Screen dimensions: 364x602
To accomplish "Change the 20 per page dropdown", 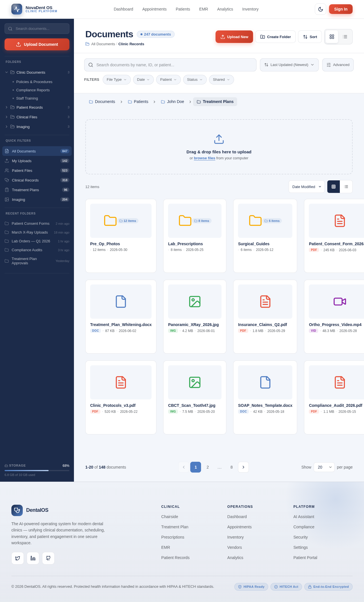I will 324,467.
